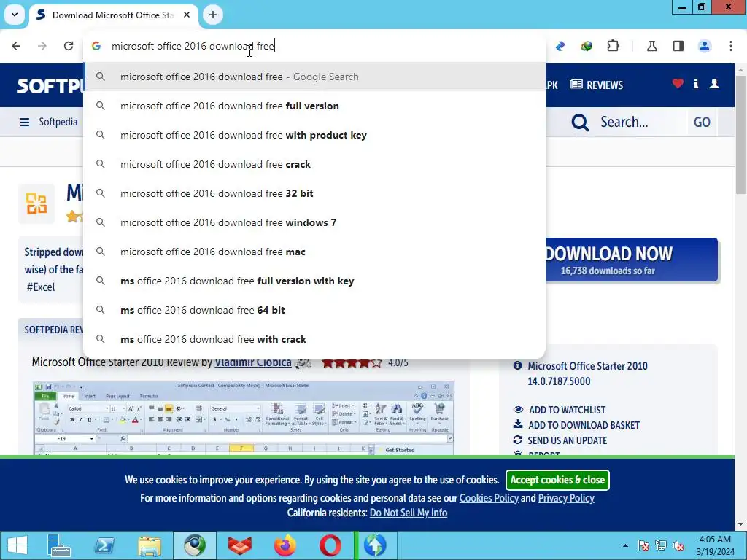
Task: Click the user account icon in Softpedia header
Action: [x=714, y=84]
